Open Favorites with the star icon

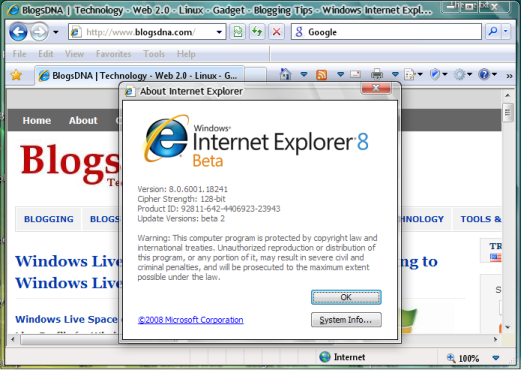pyautogui.click(x=16, y=75)
